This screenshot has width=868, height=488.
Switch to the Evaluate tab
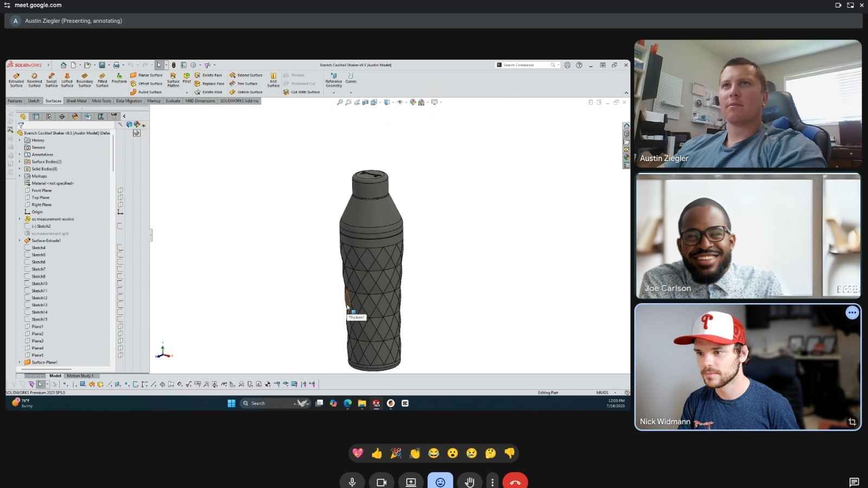coord(173,101)
